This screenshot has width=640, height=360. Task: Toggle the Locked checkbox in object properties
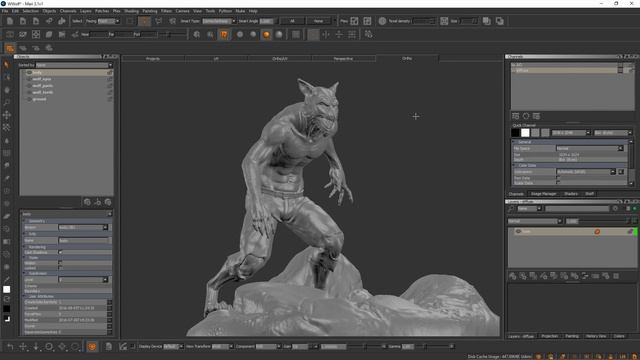(x=60, y=268)
